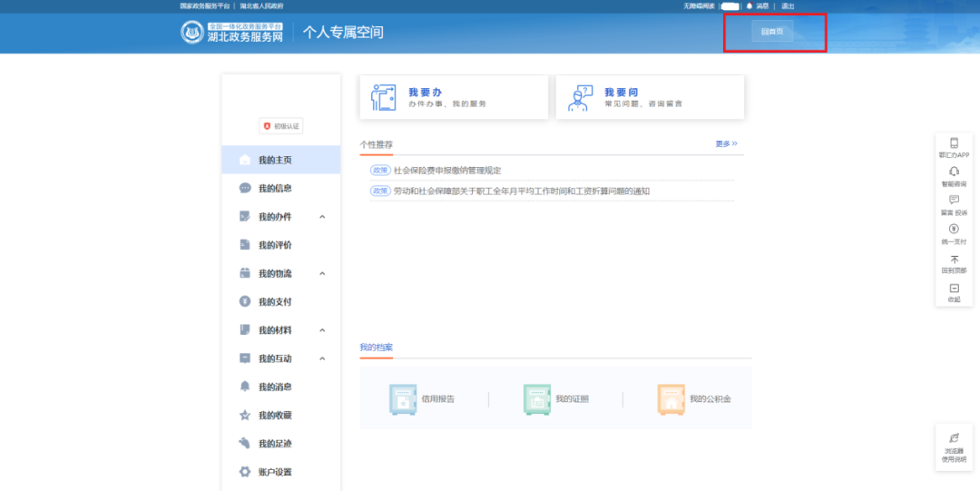Open 我的支付 coin icon
Image resolution: width=980 pixels, height=491 pixels.
(245, 301)
